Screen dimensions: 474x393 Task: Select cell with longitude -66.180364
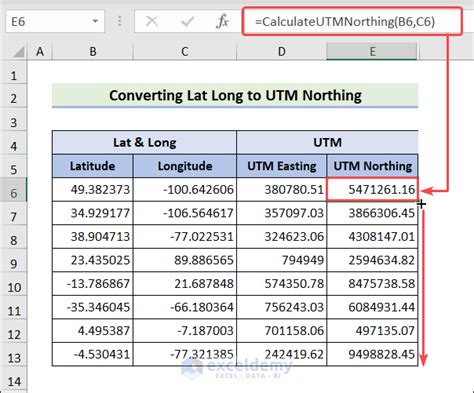click(x=185, y=307)
